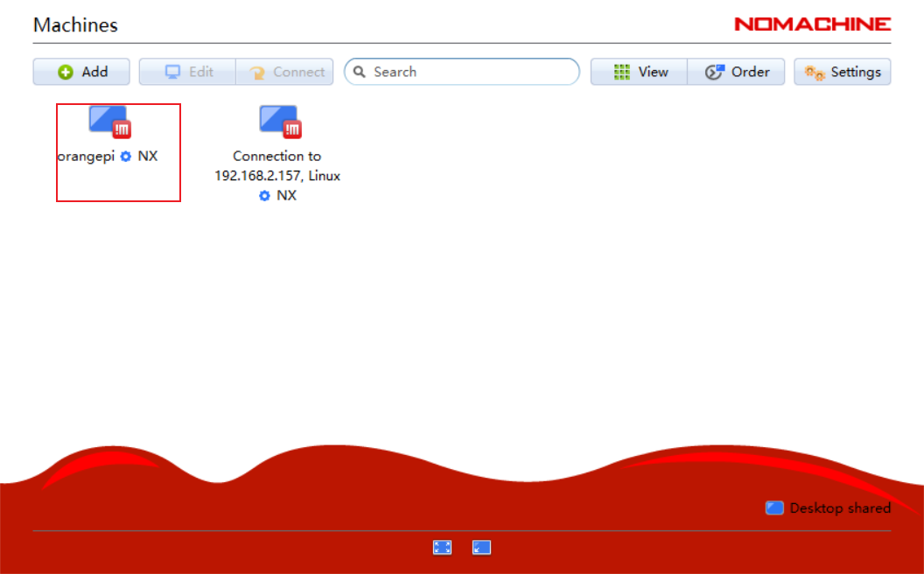
Task: Click the Edit button
Action: [x=187, y=72]
